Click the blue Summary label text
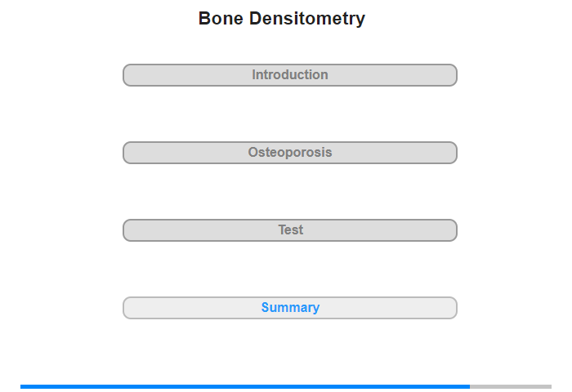This screenshot has height=392, width=572. (290, 307)
